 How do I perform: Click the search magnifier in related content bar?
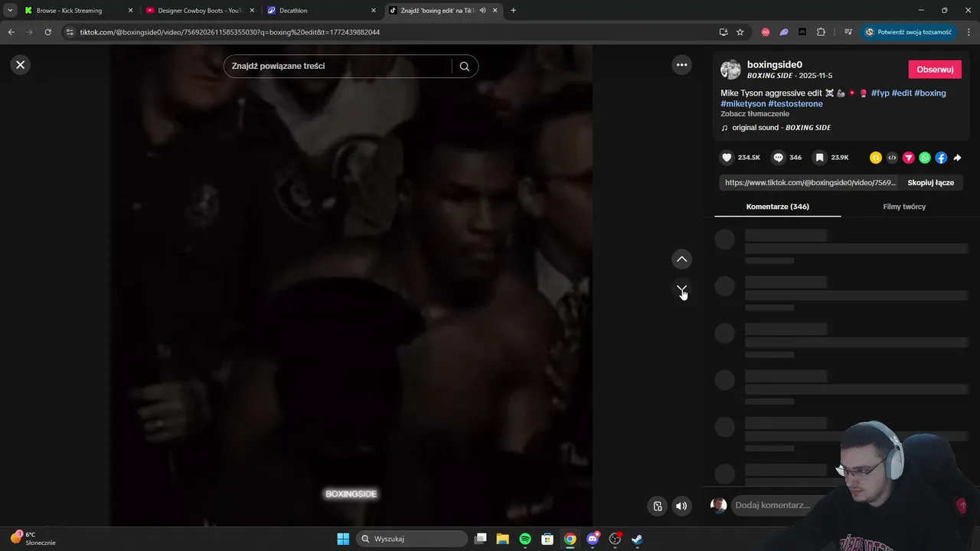464,66
